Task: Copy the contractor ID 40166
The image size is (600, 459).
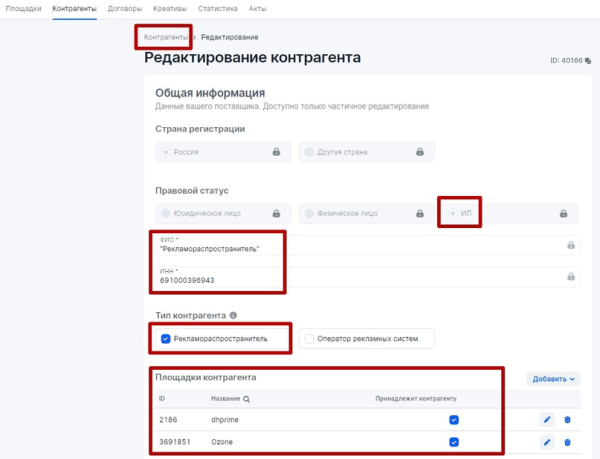Action: click(x=589, y=61)
